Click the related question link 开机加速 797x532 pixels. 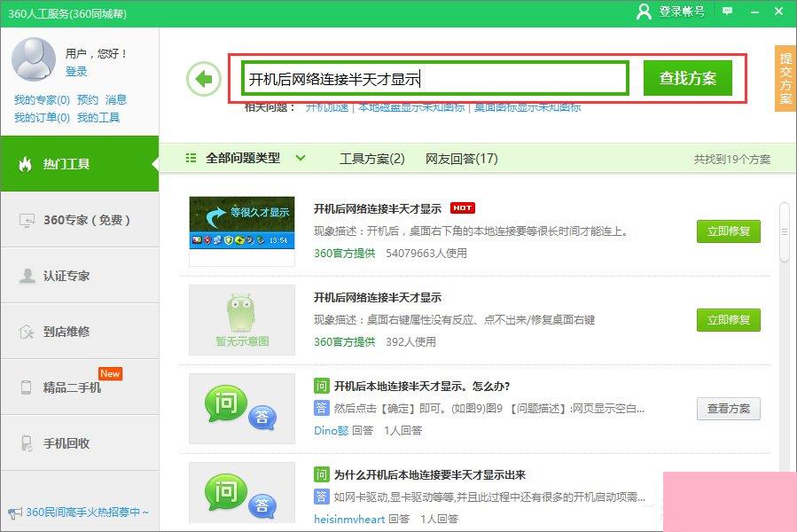coord(327,107)
